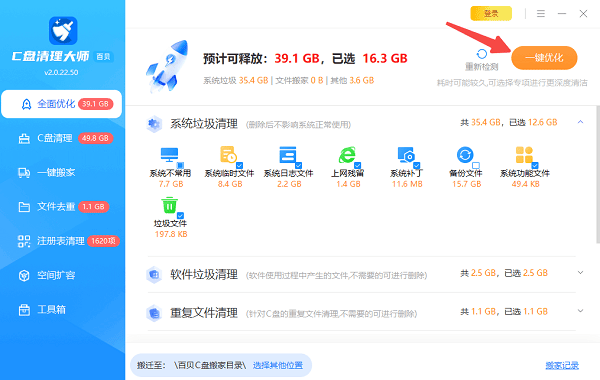Click the 注册表清理 grid icon
Viewport: 600px width, 380px height.
(24, 241)
